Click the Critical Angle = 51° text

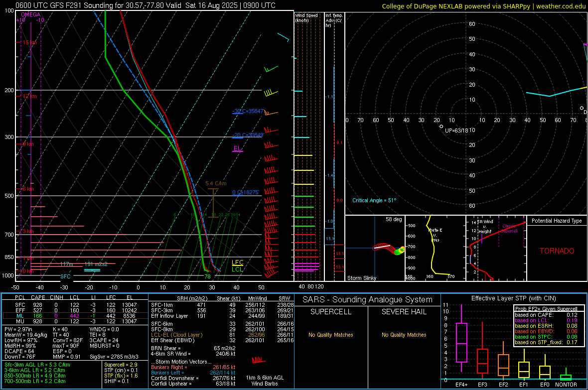(x=374, y=200)
